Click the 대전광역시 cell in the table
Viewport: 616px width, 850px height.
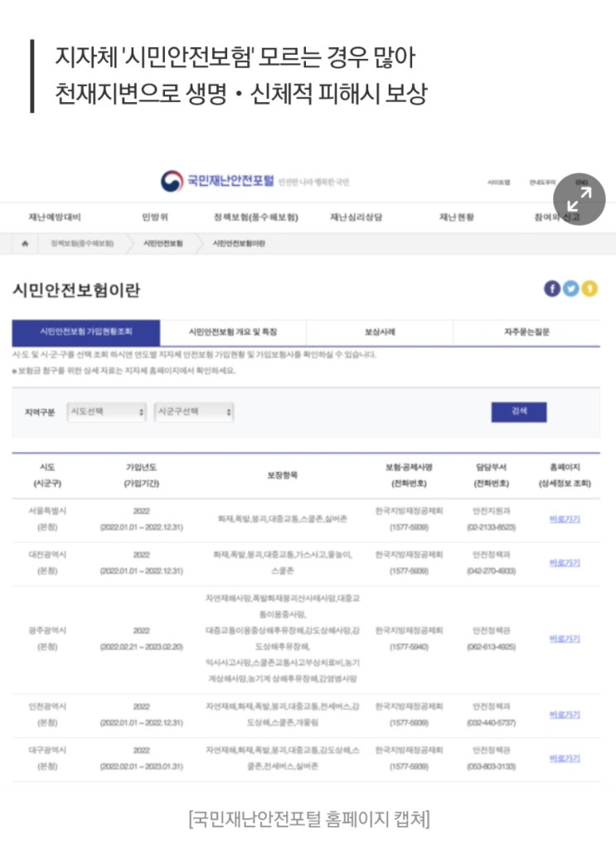coord(47,563)
